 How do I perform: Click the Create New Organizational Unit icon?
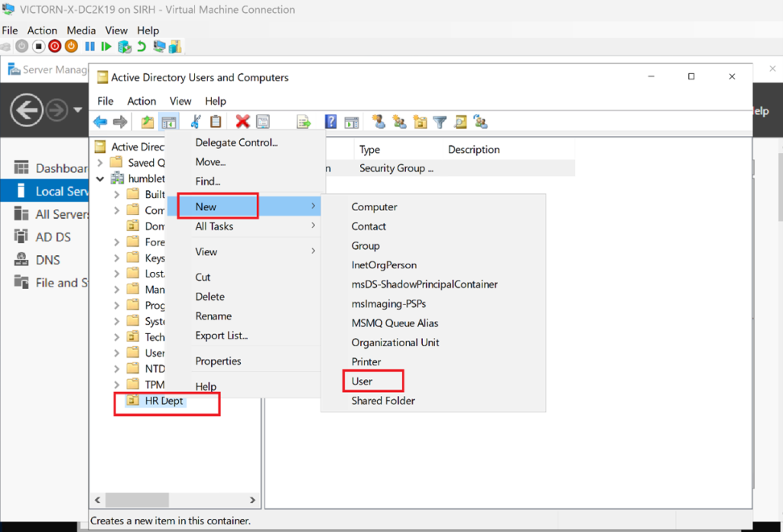(421, 122)
